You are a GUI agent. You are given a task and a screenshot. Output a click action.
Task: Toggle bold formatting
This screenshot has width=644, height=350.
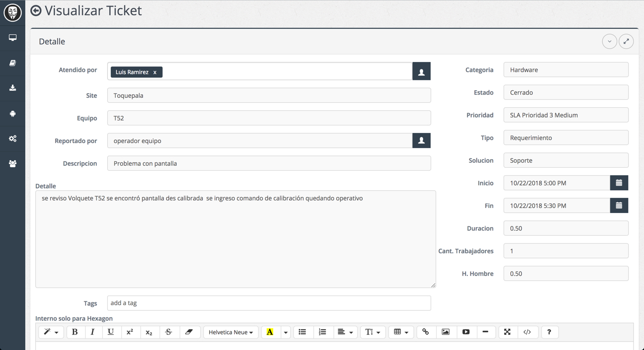(x=75, y=332)
